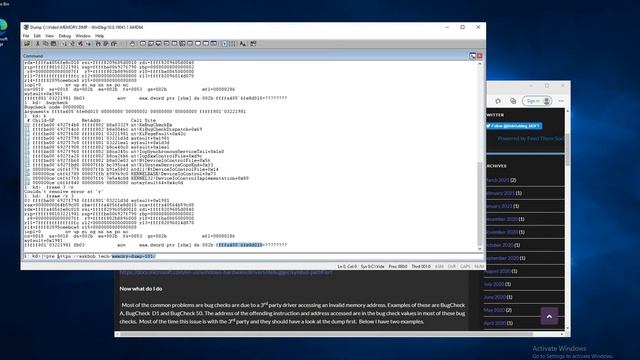Viewport: 640px width, 360px height.
Task: Click the Go debugging toolbar icon
Action: (x=64, y=44)
